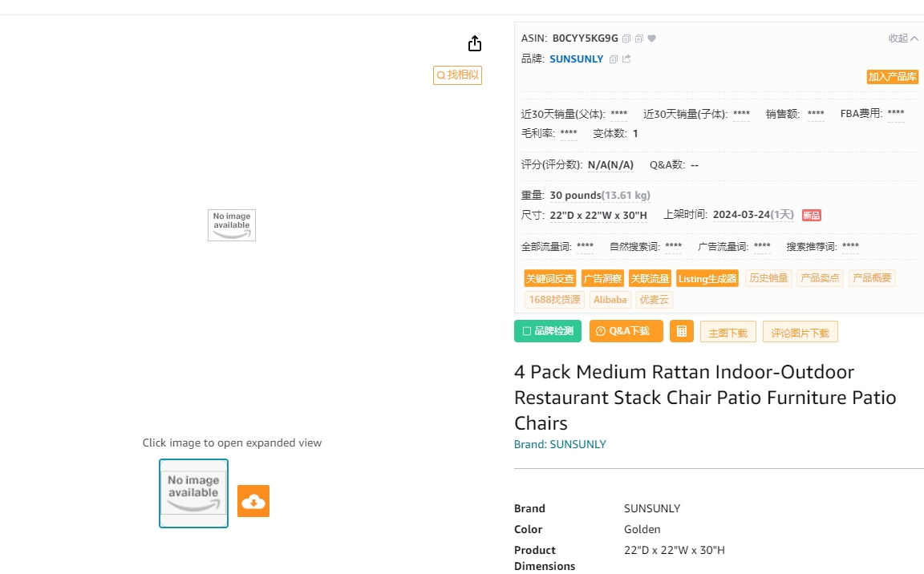Open Listing生成器 tool

tap(707, 278)
